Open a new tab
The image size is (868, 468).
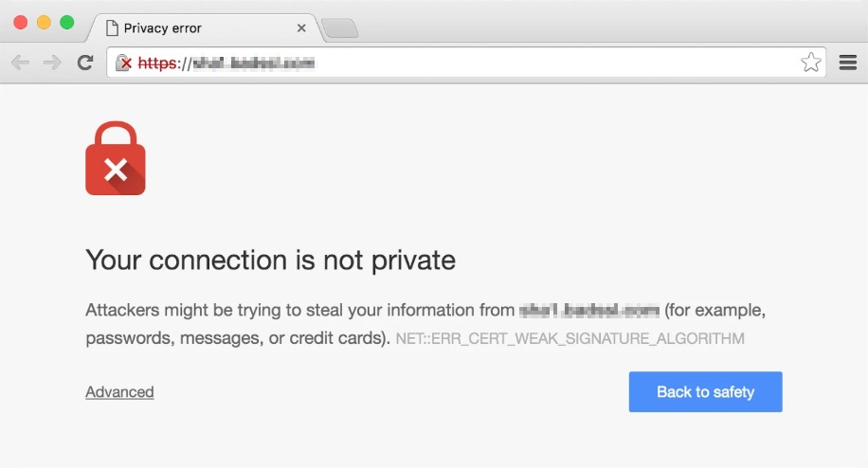pyautogui.click(x=340, y=28)
